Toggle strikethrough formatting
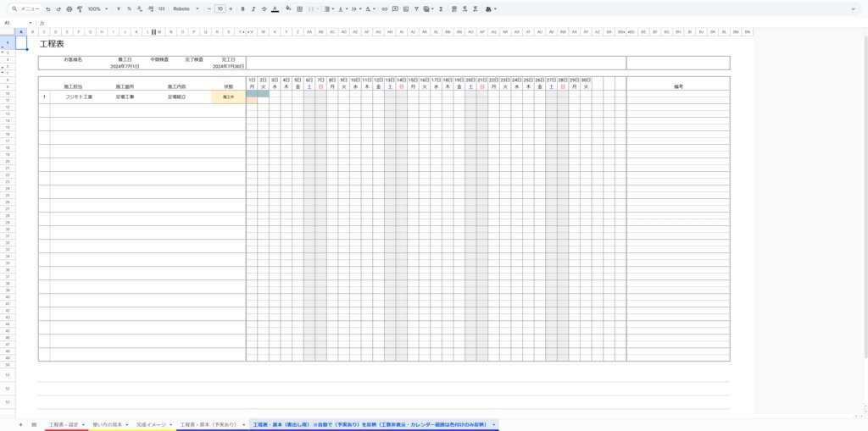 (x=264, y=9)
